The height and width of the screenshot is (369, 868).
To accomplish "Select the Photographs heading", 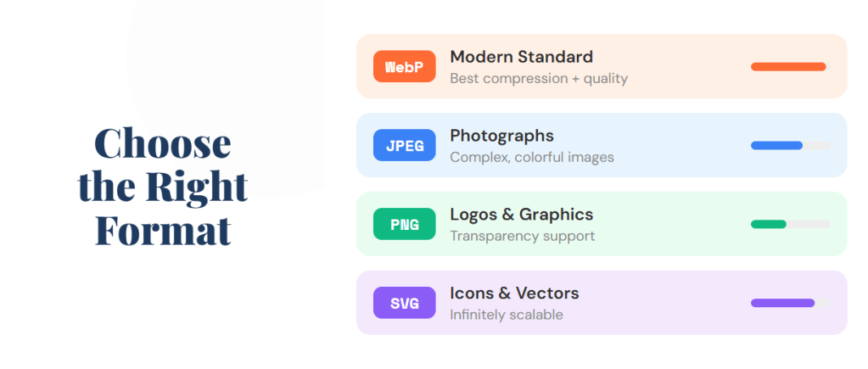I will (501, 136).
